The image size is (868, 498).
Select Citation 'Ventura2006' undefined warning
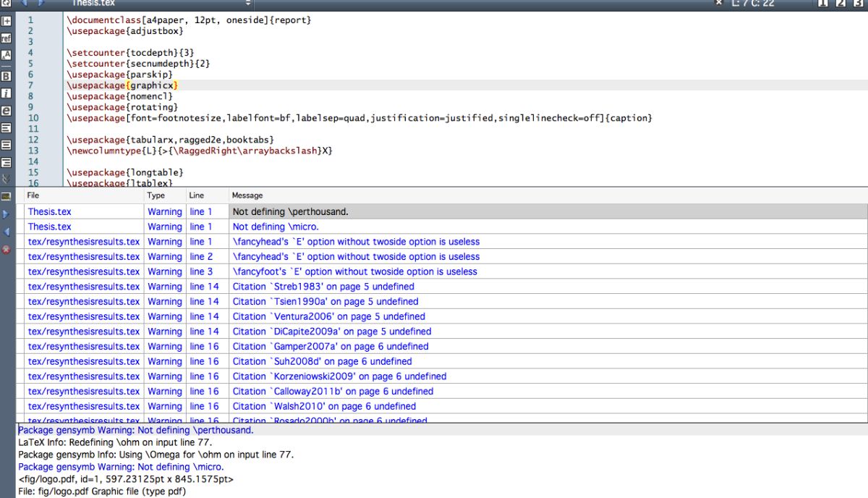[548, 316]
